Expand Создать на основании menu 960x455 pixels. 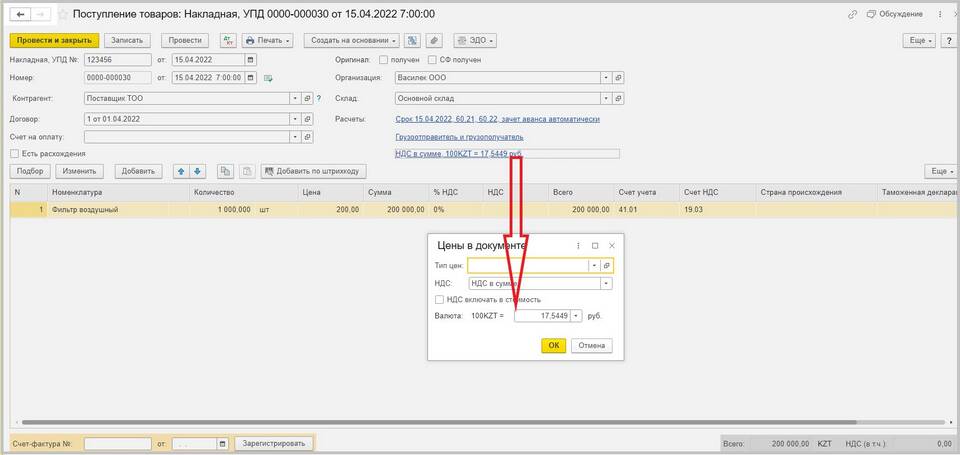pyautogui.click(x=351, y=40)
